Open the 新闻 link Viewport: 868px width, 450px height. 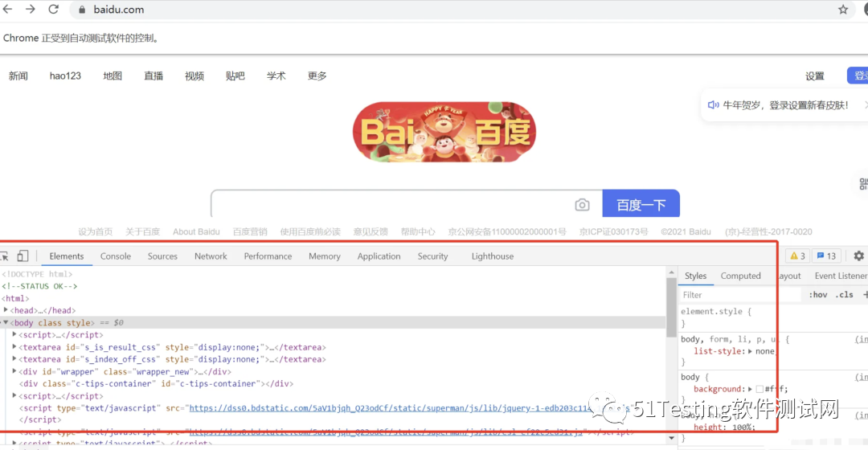pos(18,76)
